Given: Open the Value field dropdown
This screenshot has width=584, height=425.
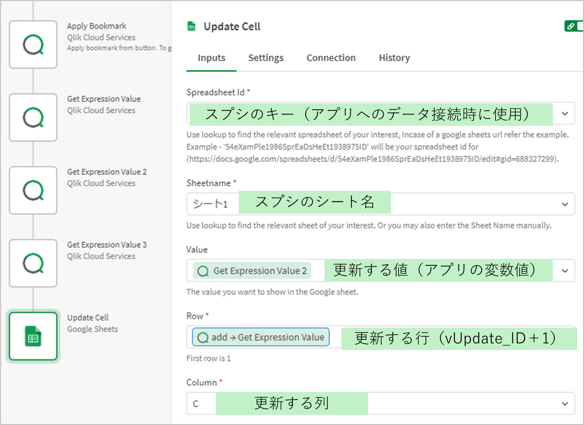Looking at the screenshot, I should [x=565, y=271].
